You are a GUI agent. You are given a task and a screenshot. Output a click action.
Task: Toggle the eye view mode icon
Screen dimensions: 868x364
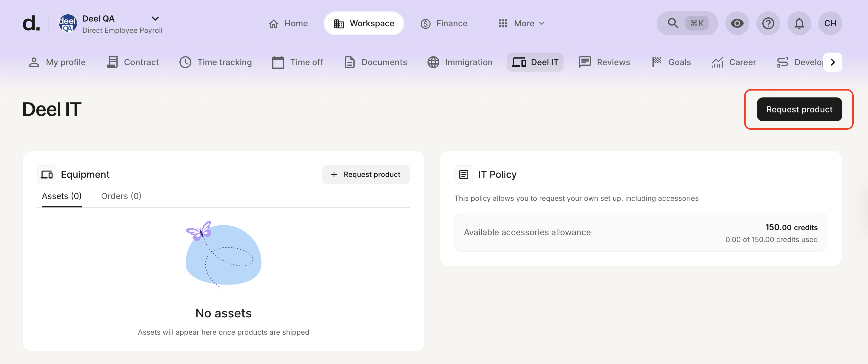(737, 23)
